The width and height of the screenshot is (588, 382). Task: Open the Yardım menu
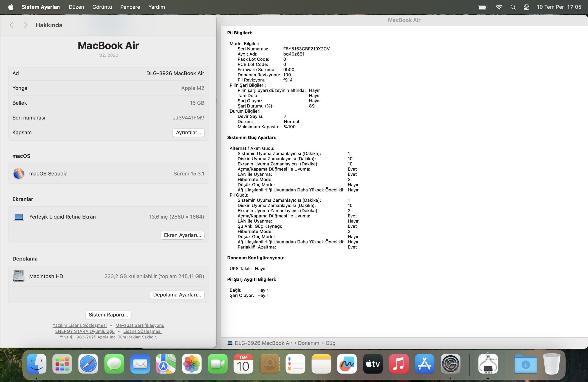(157, 7)
